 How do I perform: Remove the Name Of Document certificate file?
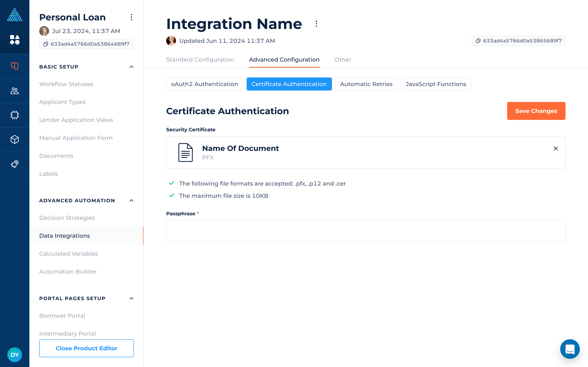pyautogui.click(x=556, y=148)
